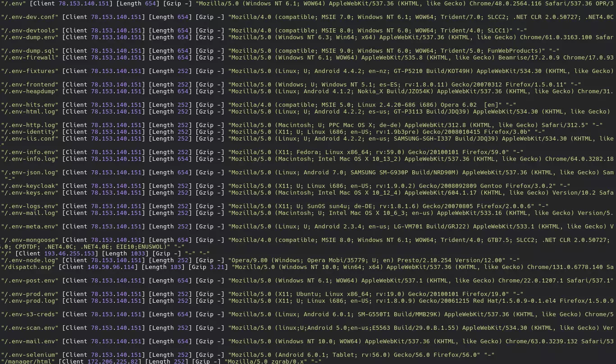
Task: Click the "Chrome/22.0.1207.1" browser token
Action: click(x=531, y=281)
